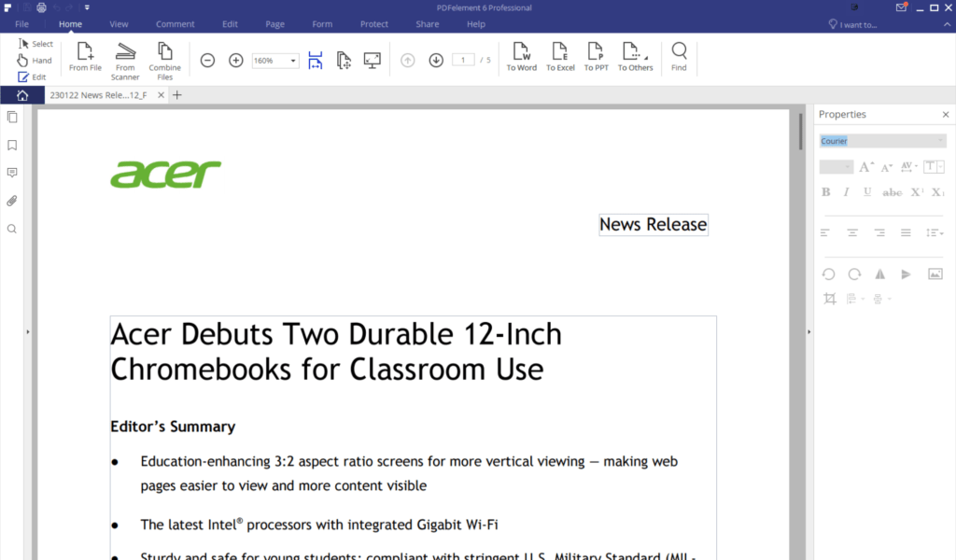956x560 pixels.
Task: Switch to the Comment ribbon tab
Action: (x=176, y=24)
